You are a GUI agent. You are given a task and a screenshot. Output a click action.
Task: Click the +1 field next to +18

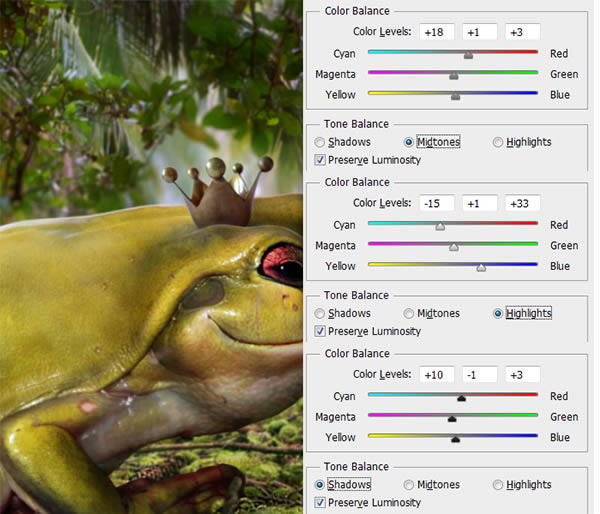tap(480, 32)
